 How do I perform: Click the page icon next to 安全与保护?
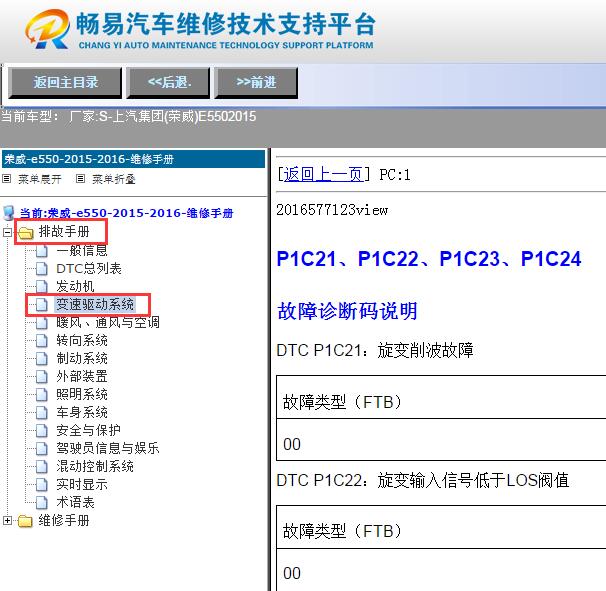click(x=41, y=430)
